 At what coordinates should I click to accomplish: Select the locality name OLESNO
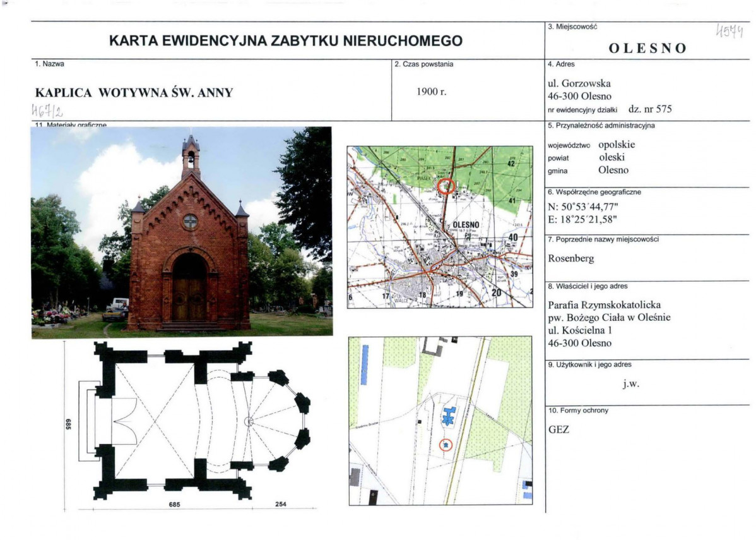(x=647, y=48)
